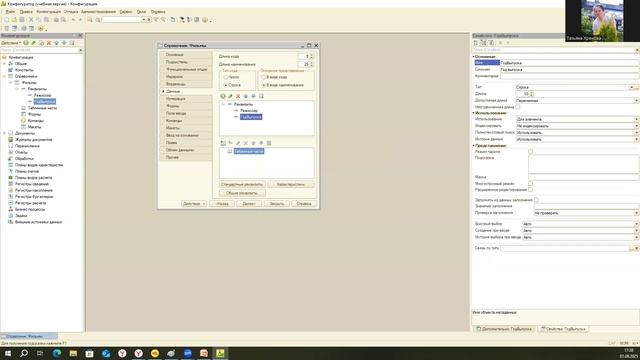Add object icon in configuration tree toolbar

(26, 43)
